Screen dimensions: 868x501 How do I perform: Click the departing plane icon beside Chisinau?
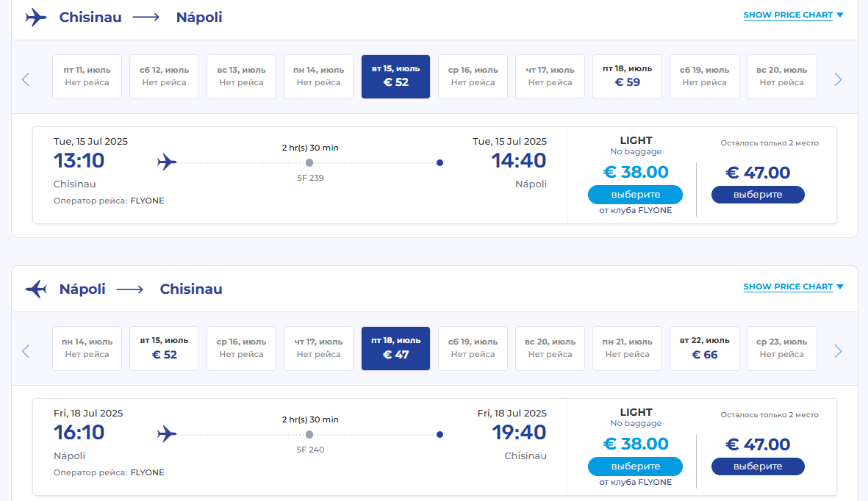(36, 17)
